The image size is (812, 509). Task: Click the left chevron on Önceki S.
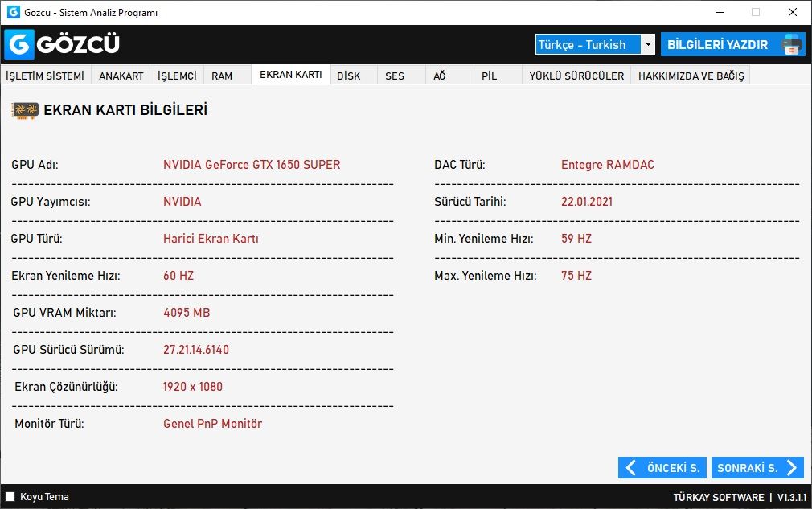pos(631,467)
